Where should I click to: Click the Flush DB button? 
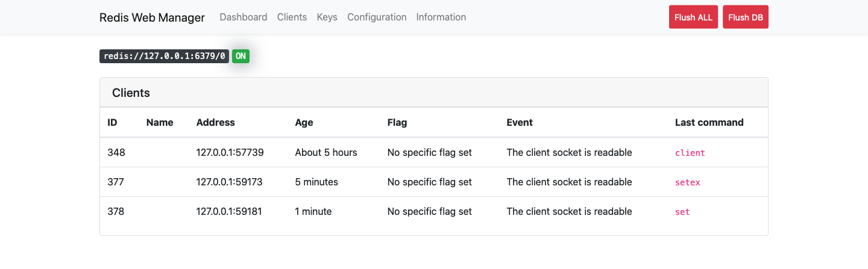[x=745, y=17]
